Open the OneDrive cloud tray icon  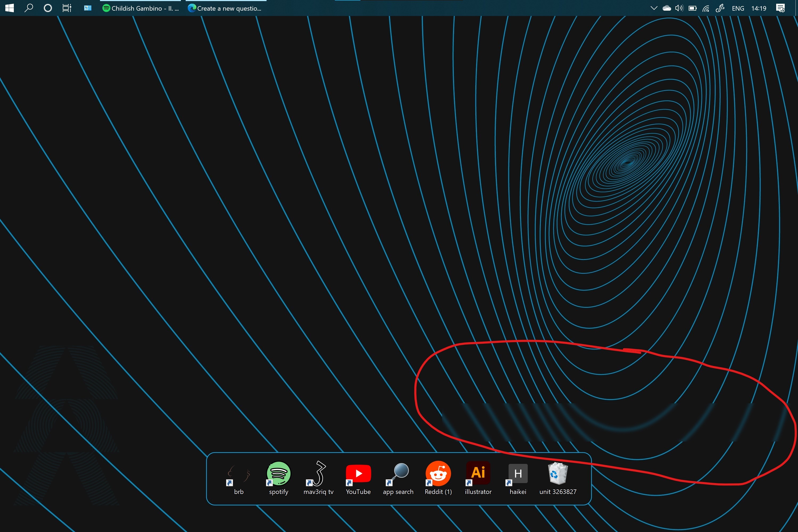tap(667, 8)
